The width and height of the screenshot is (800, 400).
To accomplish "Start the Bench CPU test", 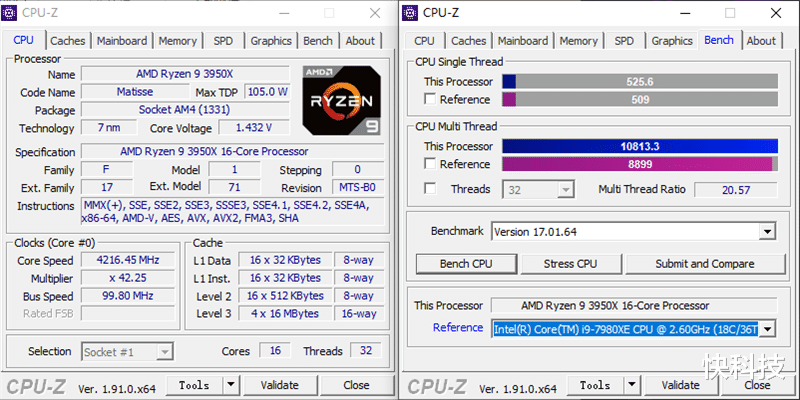I will (466, 264).
